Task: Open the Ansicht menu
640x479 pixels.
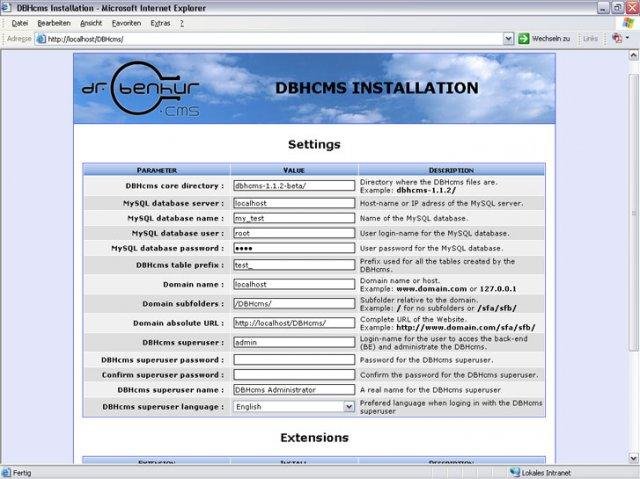Action: click(x=91, y=23)
